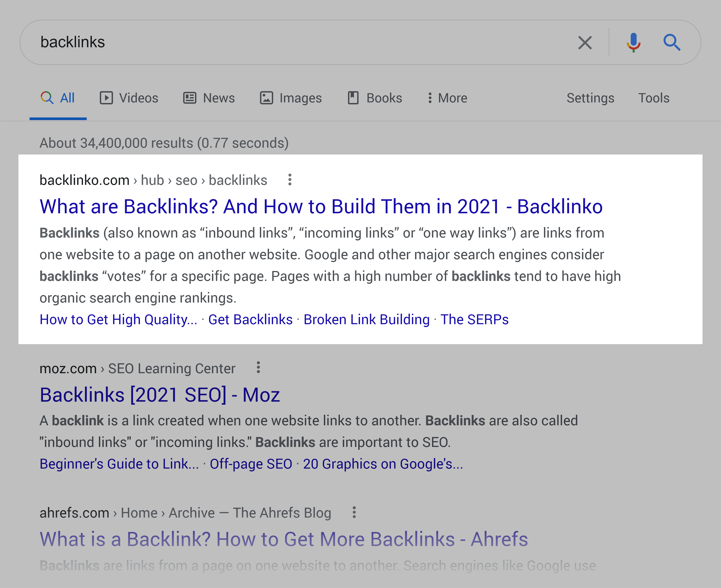Open the Ahrefs 'What is a Backlink?' result
Viewport: 721px width, 588px height.
click(x=284, y=539)
